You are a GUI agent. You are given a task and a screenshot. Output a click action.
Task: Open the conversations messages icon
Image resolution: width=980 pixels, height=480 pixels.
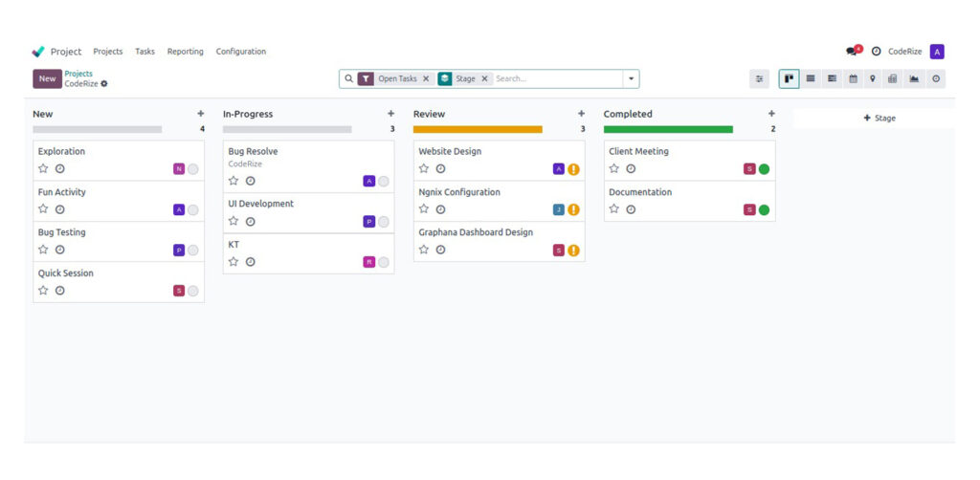click(x=852, y=52)
